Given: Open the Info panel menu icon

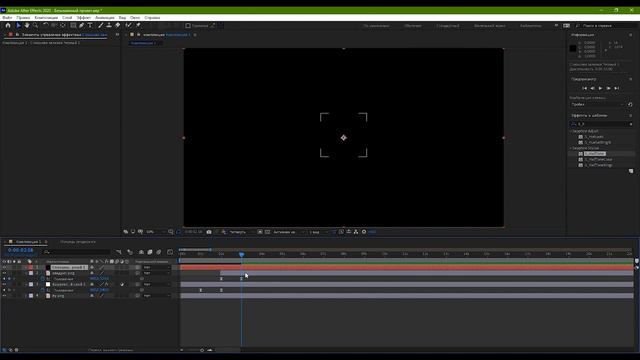Looking at the screenshot, I should pos(631,35).
